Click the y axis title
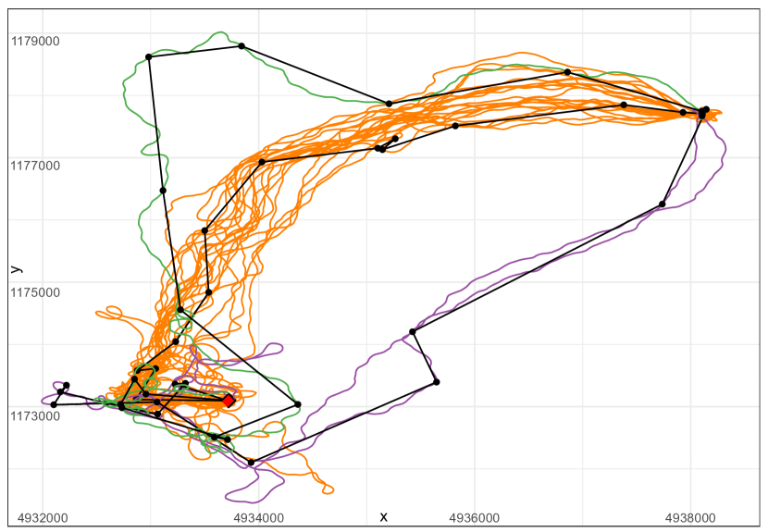The width and height of the screenshot is (768, 532). (16, 269)
